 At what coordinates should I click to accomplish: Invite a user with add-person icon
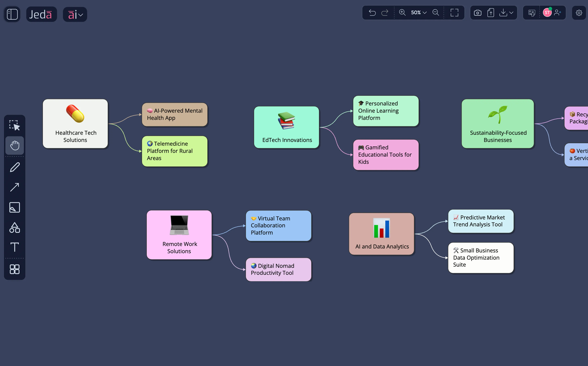[558, 13]
